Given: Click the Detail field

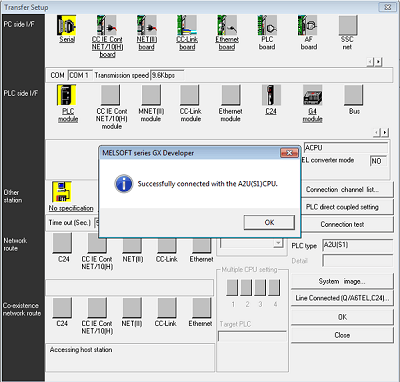Looking at the screenshot, I should [x=358, y=261].
